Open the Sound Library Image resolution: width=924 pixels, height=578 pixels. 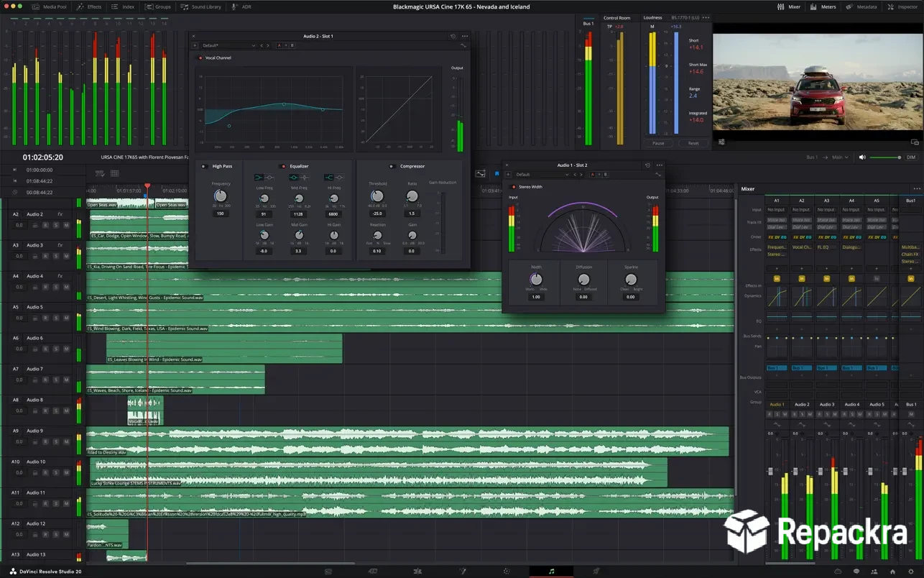[x=201, y=6]
